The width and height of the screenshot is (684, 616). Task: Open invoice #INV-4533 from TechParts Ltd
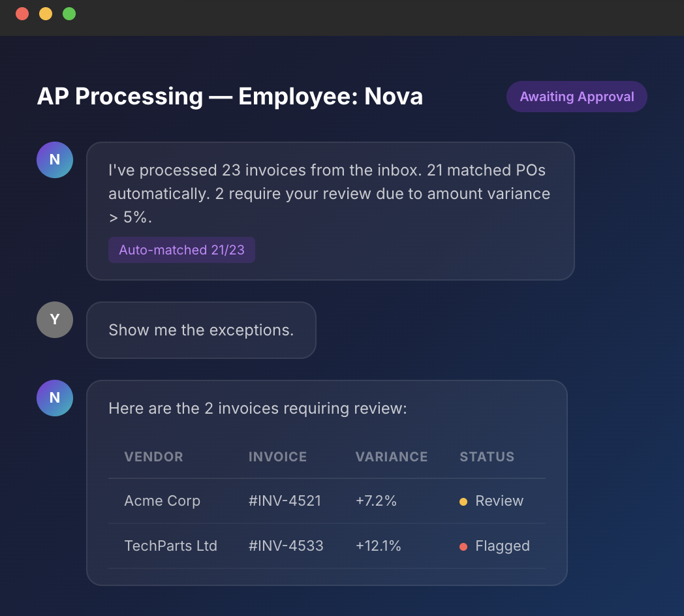285,546
